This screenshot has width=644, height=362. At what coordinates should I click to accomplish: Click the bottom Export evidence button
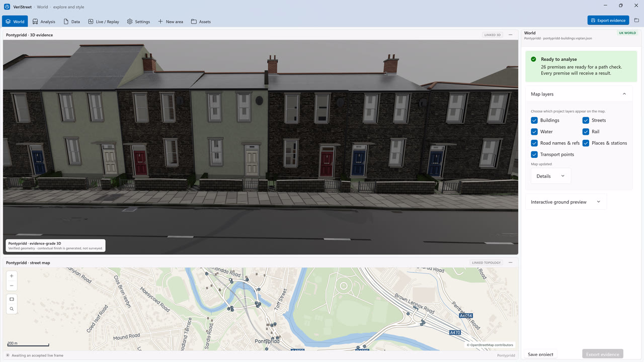(x=603, y=354)
